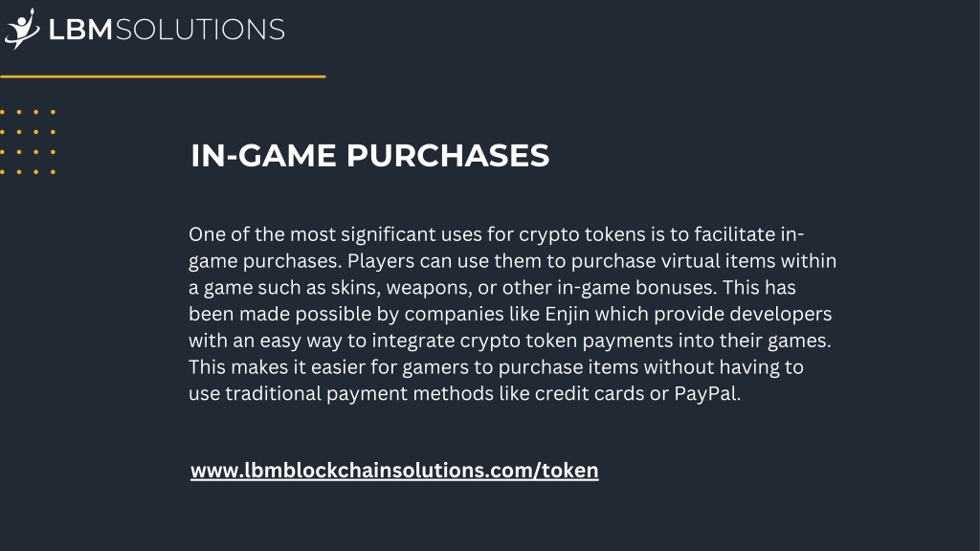Click the word 'LBM' in the header
This screenshot has height=551, width=980.
click(80, 30)
